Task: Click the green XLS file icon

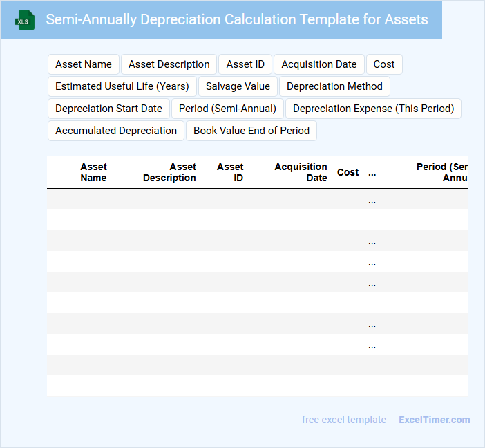Action: click(x=25, y=20)
